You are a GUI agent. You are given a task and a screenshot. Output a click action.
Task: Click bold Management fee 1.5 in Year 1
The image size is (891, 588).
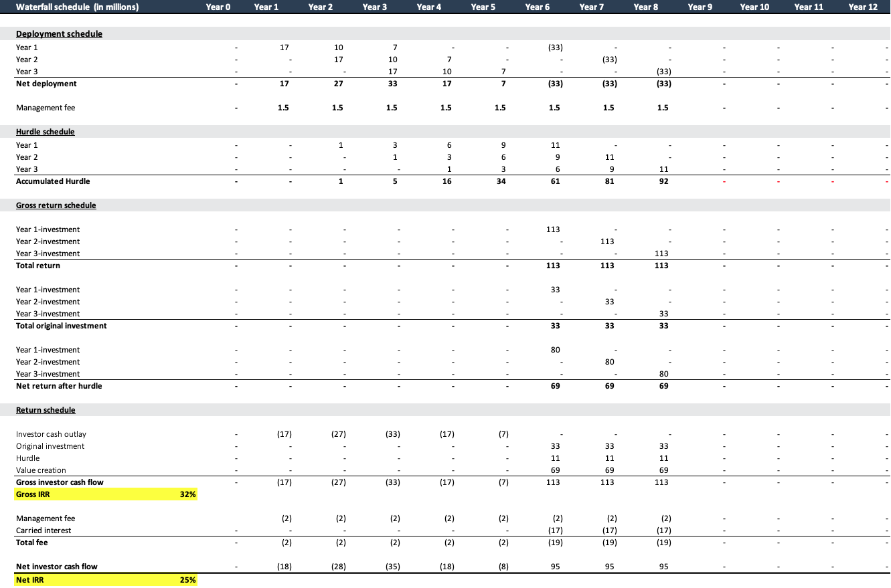point(283,108)
